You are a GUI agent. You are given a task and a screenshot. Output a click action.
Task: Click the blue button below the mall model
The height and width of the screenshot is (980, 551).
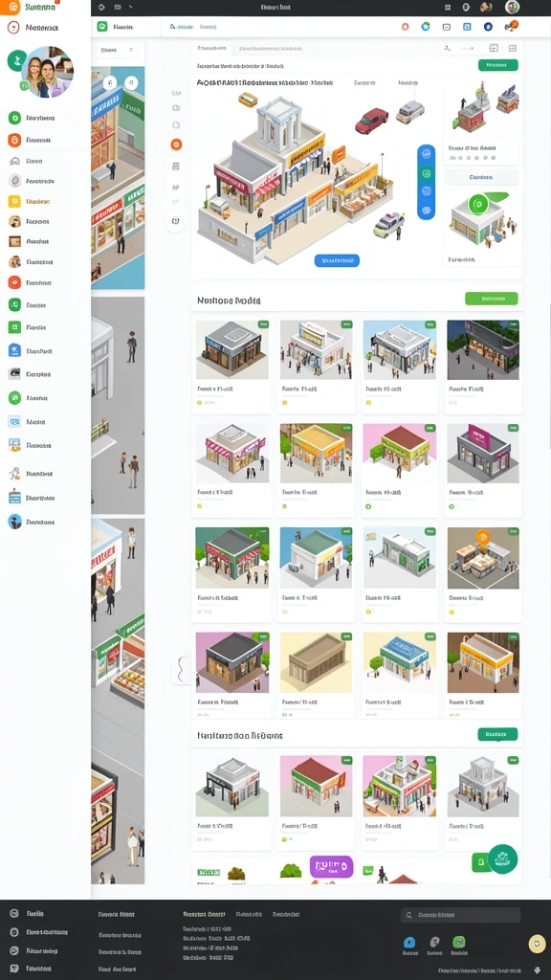(337, 260)
